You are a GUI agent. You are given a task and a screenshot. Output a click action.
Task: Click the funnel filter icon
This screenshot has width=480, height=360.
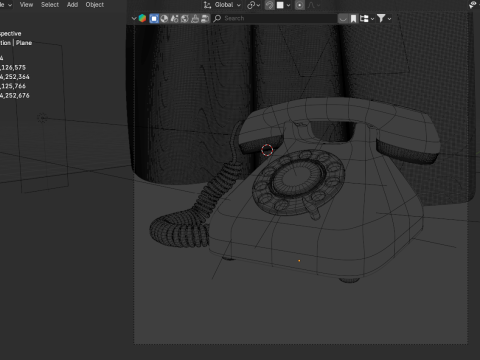(x=381, y=18)
